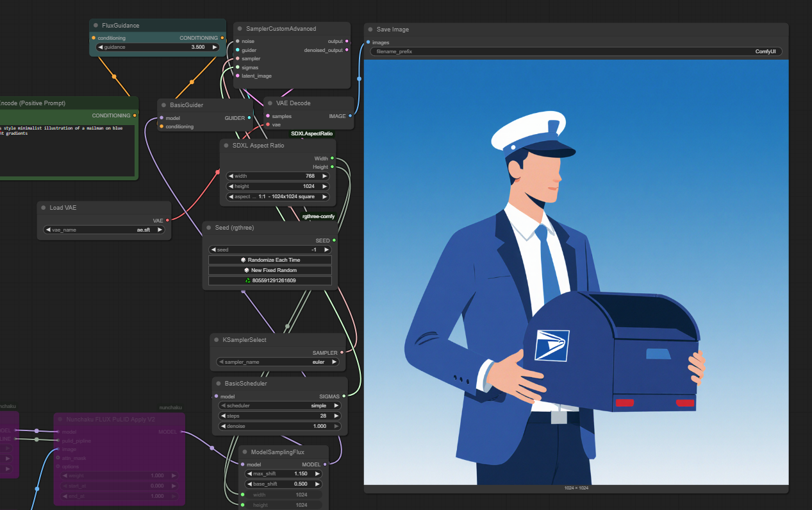Image resolution: width=812 pixels, height=510 pixels.
Task: Collapse the Seed (rgthree) node title dot
Action: [x=209, y=228]
